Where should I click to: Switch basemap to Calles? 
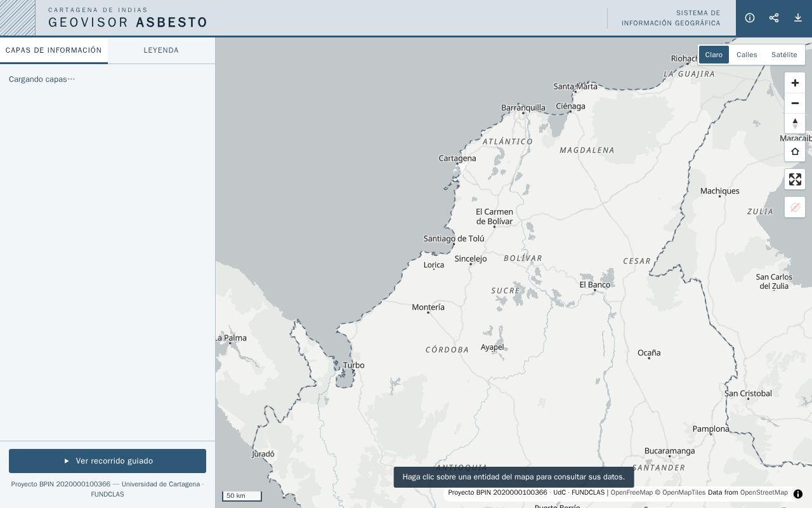[747, 55]
